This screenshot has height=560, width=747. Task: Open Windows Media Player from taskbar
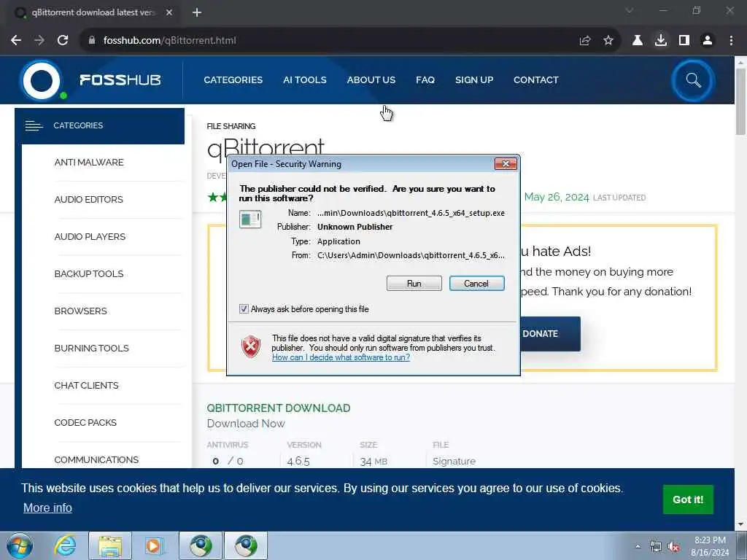(154, 545)
